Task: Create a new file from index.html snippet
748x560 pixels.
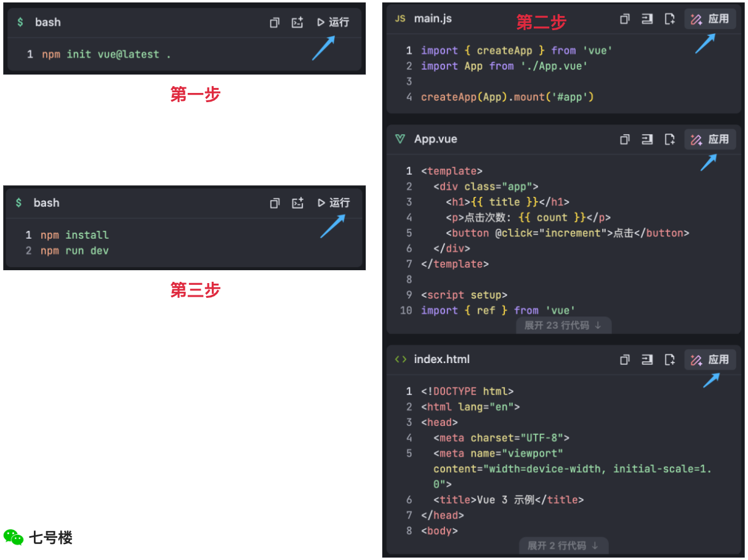Action: pos(670,359)
